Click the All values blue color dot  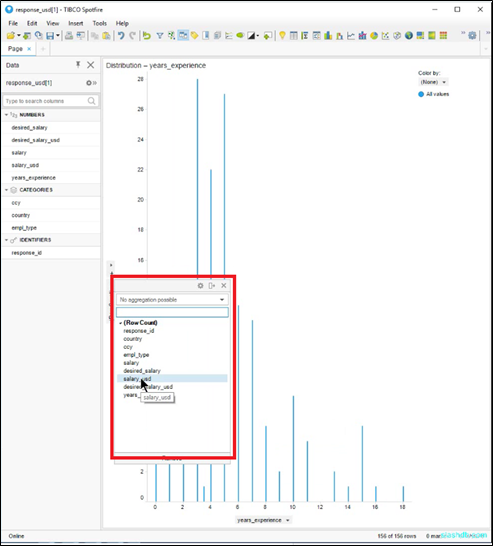pos(421,94)
